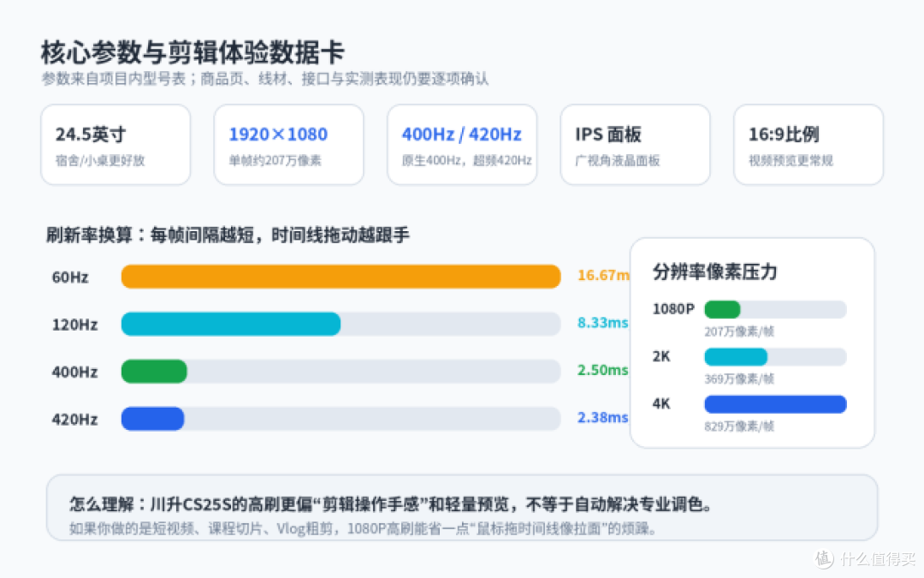Viewport: 924px width, 578px height.
Task: Click the blue 4K pixel bar
Action: pyautogui.click(x=775, y=404)
